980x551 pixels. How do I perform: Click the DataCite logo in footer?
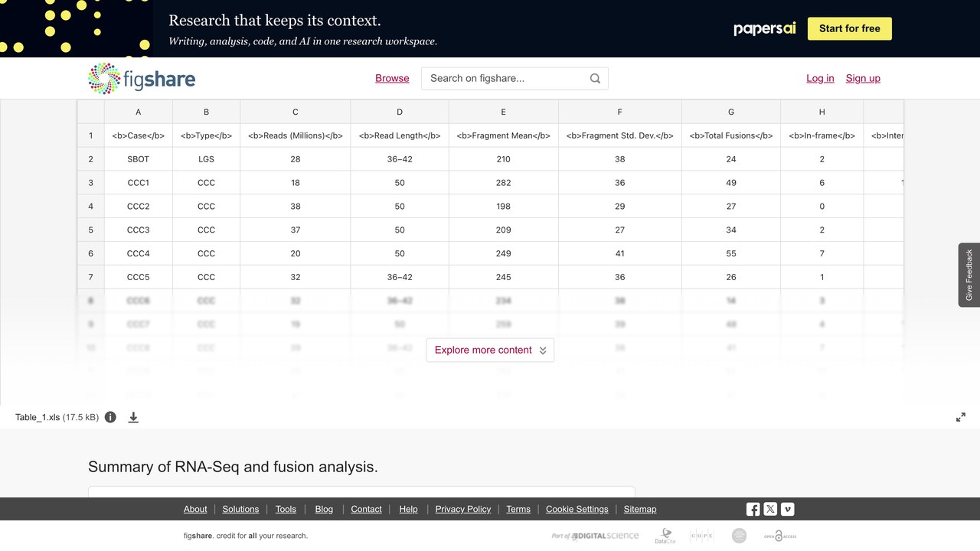click(x=665, y=536)
